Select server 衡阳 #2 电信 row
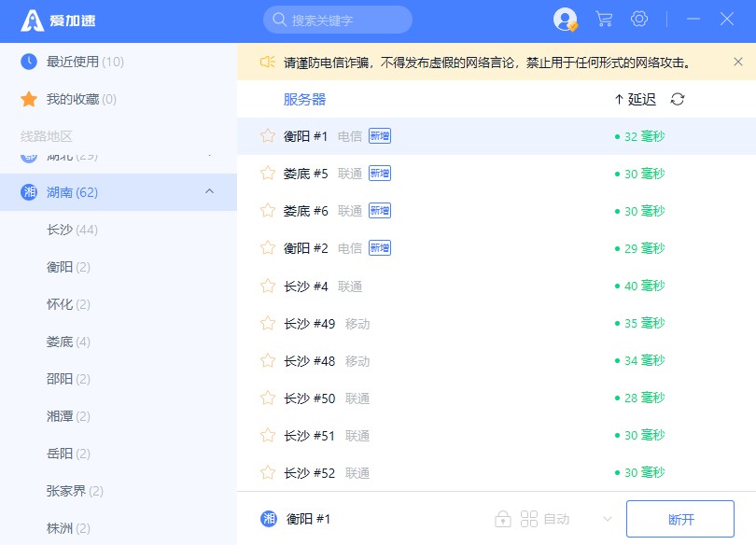This screenshot has height=545, width=756. point(497,248)
